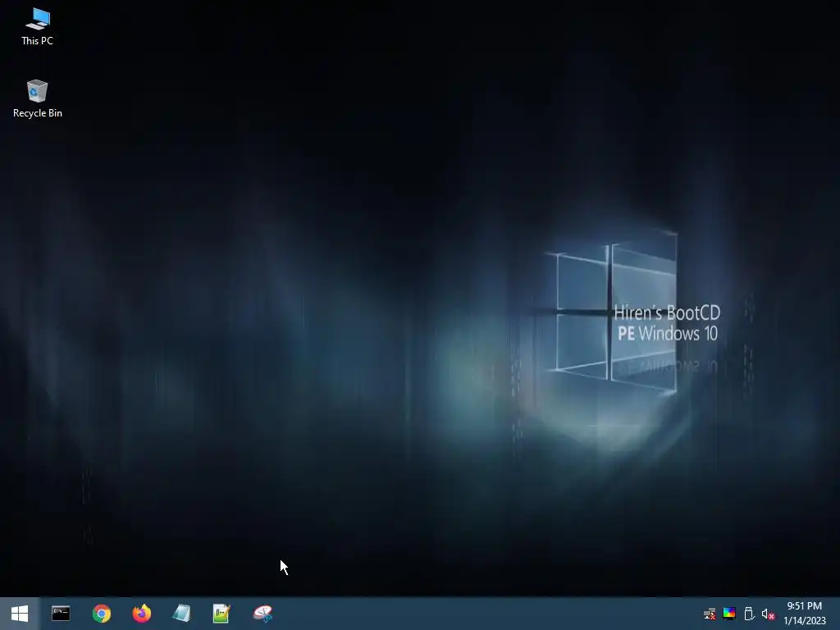Click the USB safely remove tray icon

pos(749,614)
